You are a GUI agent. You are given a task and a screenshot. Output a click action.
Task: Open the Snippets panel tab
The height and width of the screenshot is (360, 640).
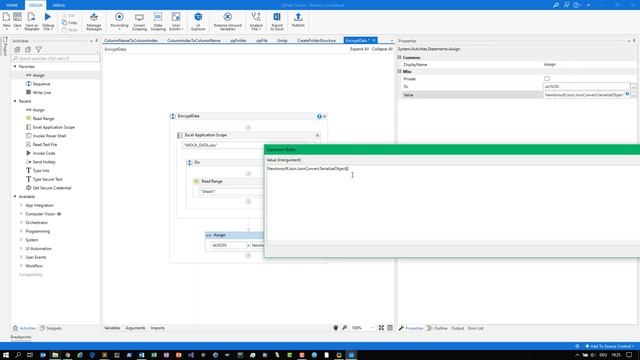coord(51,328)
